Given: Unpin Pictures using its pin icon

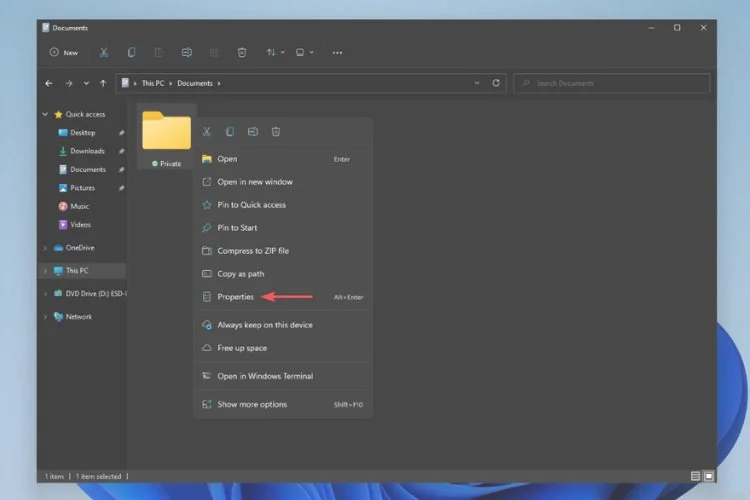Looking at the screenshot, I should (x=121, y=188).
